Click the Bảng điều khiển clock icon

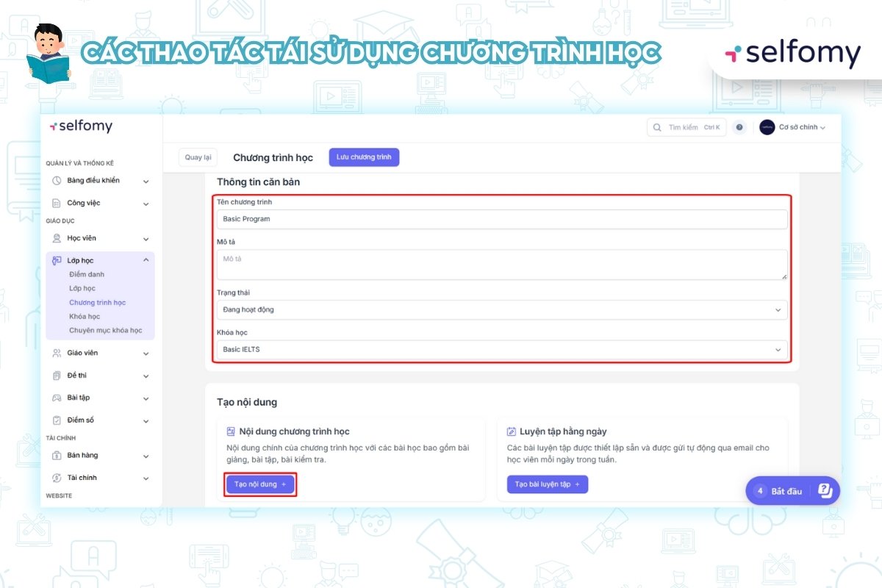tap(57, 181)
